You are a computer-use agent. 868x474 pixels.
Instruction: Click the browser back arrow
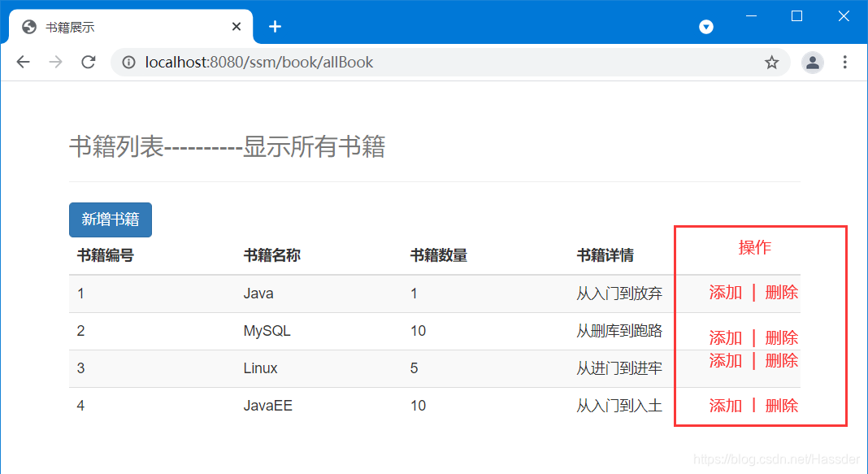(x=24, y=62)
